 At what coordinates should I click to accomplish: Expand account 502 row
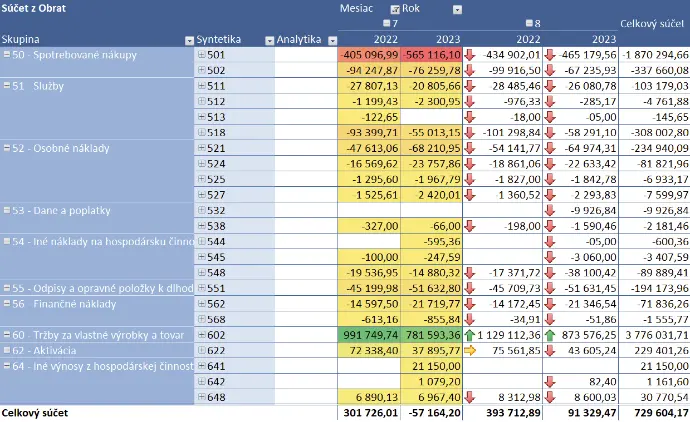202,70
